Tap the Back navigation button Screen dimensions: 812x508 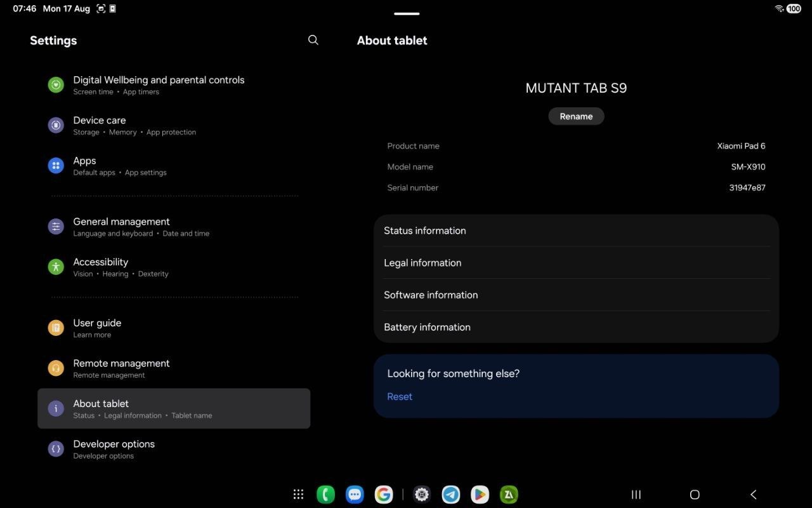pyautogui.click(x=753, y=494)
